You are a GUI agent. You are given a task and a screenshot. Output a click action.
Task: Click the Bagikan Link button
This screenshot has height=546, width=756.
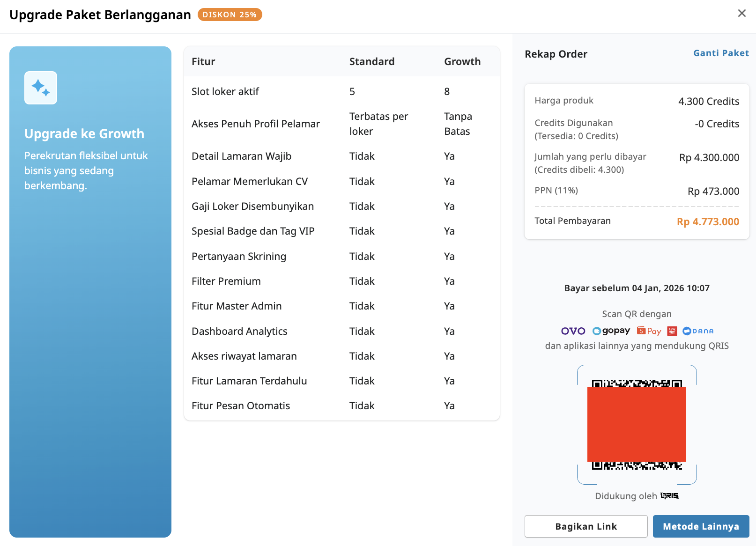[586, 526]
